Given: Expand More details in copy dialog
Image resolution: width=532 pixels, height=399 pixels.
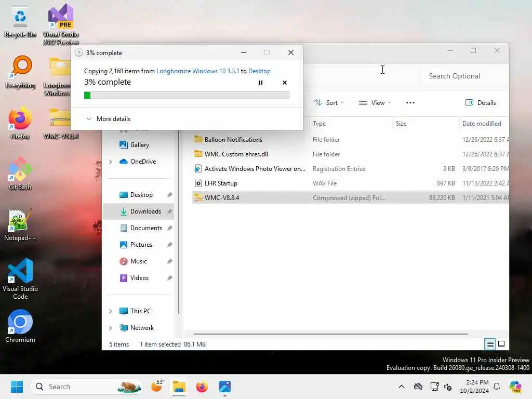Looking at the screenshot, I should (109, 119).
